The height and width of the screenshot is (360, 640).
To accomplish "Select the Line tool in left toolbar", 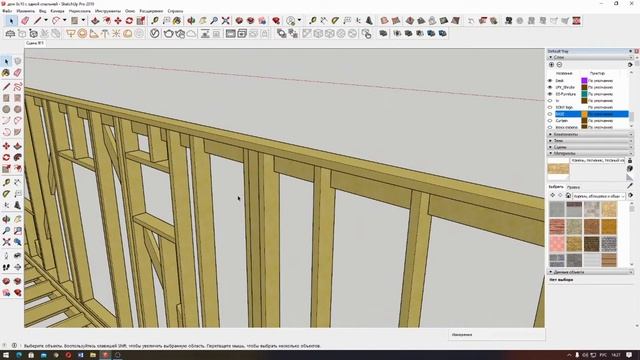I will (6, 87).
